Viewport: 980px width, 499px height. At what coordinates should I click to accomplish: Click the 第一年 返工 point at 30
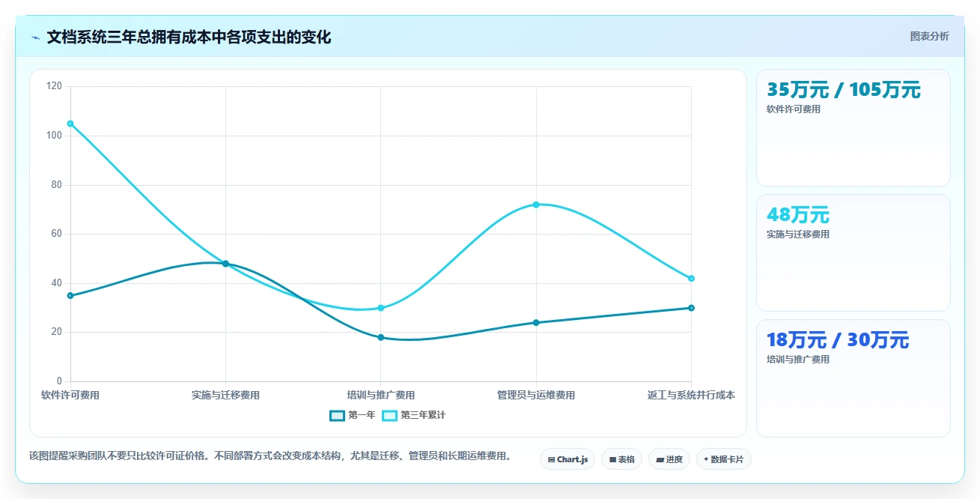(691, 308)
